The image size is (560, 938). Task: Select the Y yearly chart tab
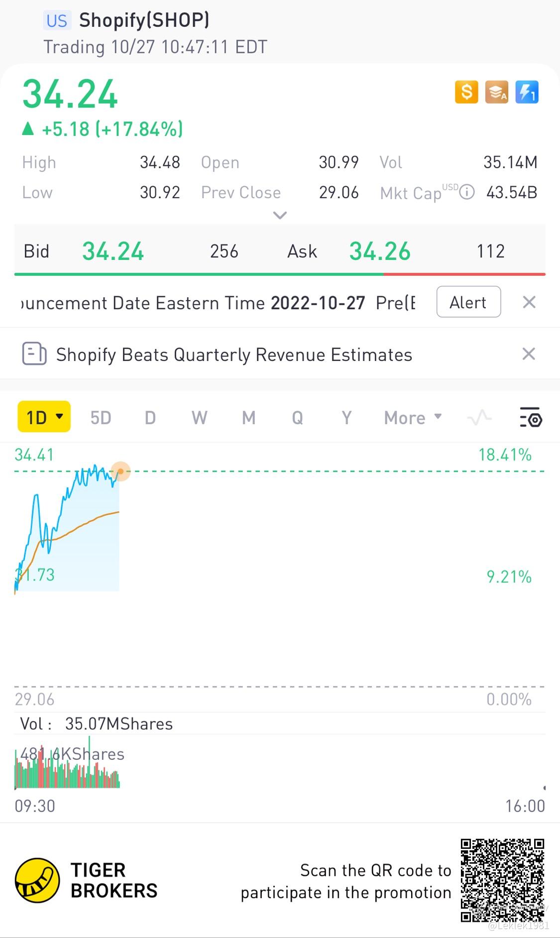pos(346,417)
